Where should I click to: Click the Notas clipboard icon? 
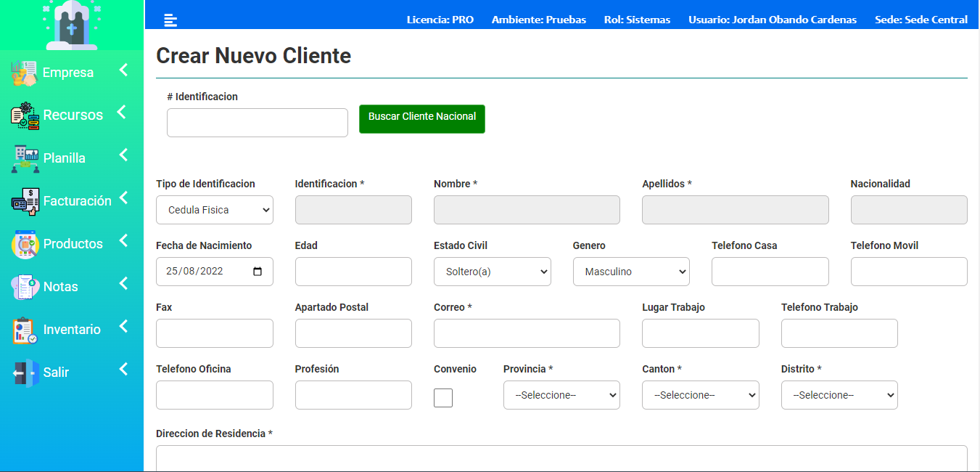[25, 287]
